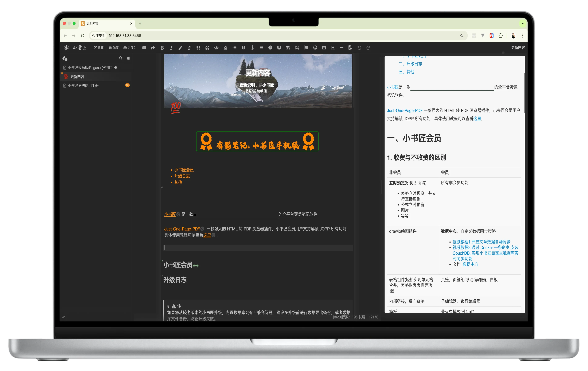The image size is (588, 371).
Task: Click the 保存 (save) button
Action: click(x=114, y=48)
